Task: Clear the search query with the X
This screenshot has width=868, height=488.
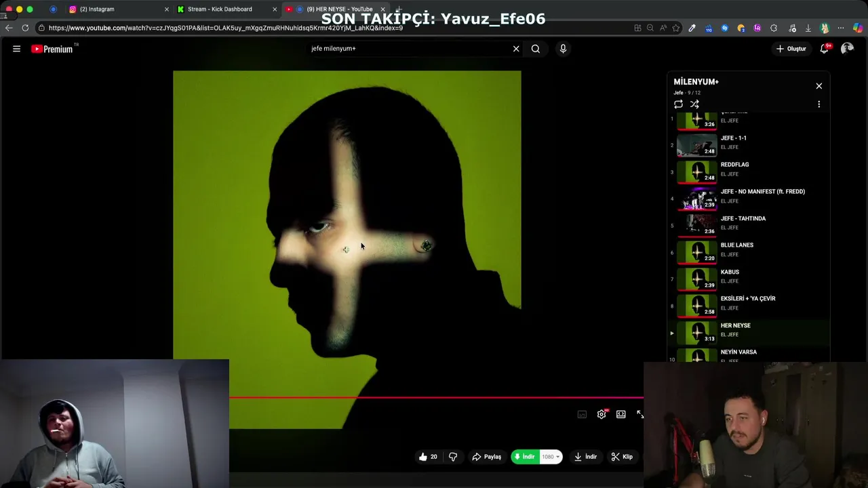Action: click(516, 49)
